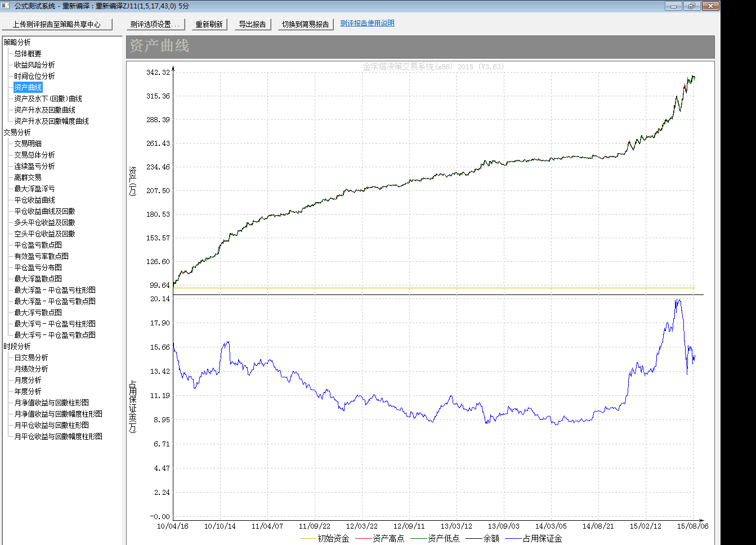Open the 测评报告使用说明 link

(367, 23)
